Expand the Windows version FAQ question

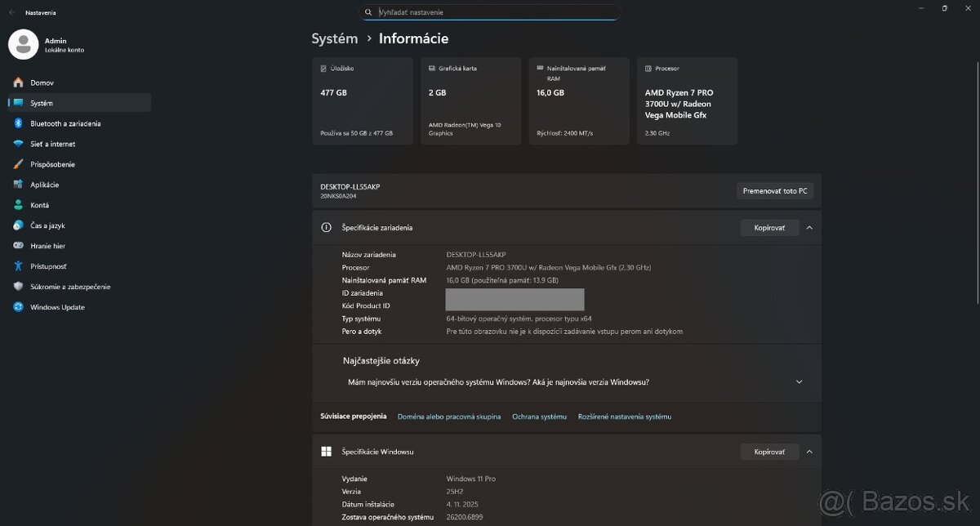click(x=799, y=381)
